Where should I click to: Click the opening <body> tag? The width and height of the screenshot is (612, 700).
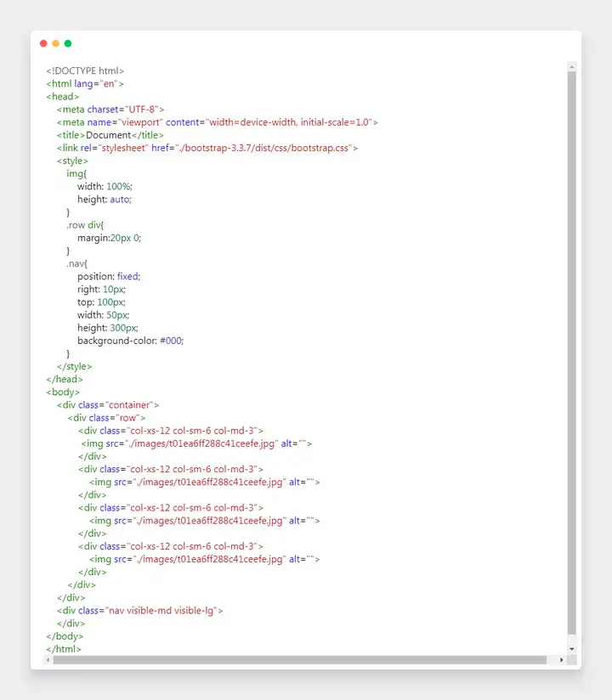pyautogui.click(x=63, y=392)
